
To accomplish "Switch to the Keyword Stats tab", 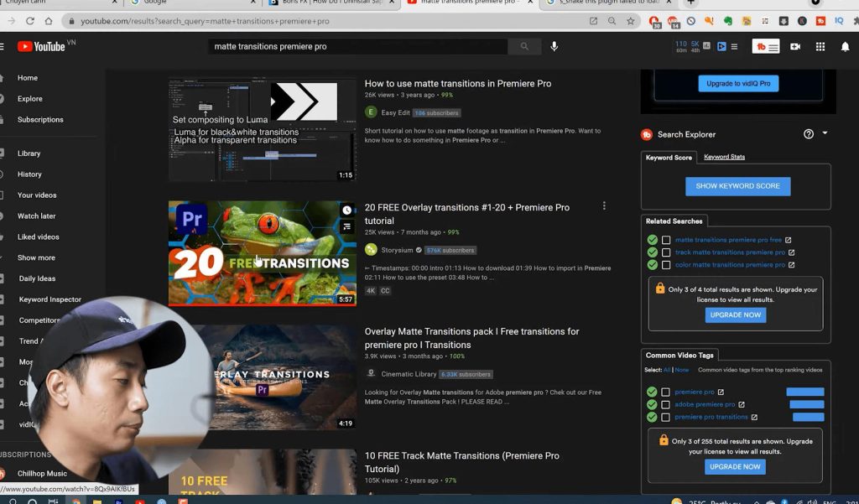I will coord(724,157).
